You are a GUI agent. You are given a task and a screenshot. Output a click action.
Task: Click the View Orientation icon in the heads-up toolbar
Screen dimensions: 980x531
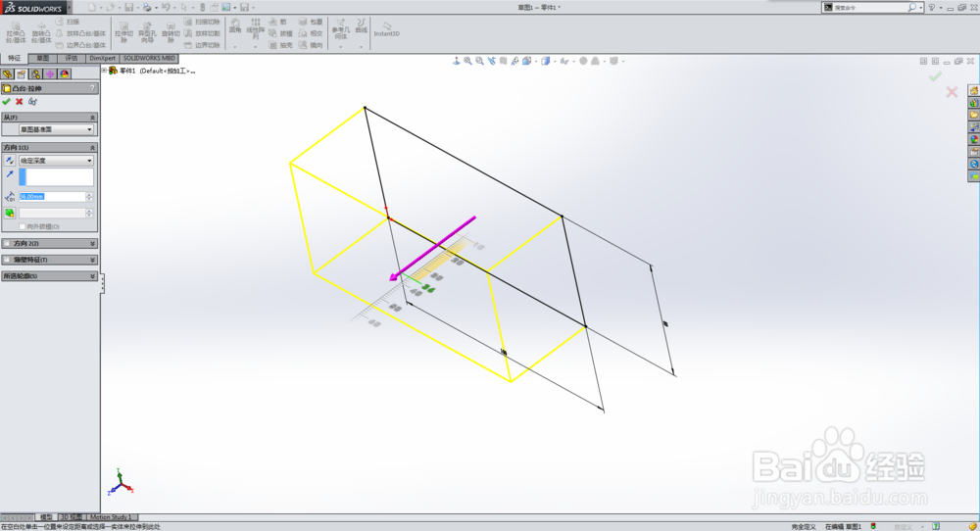527,61
